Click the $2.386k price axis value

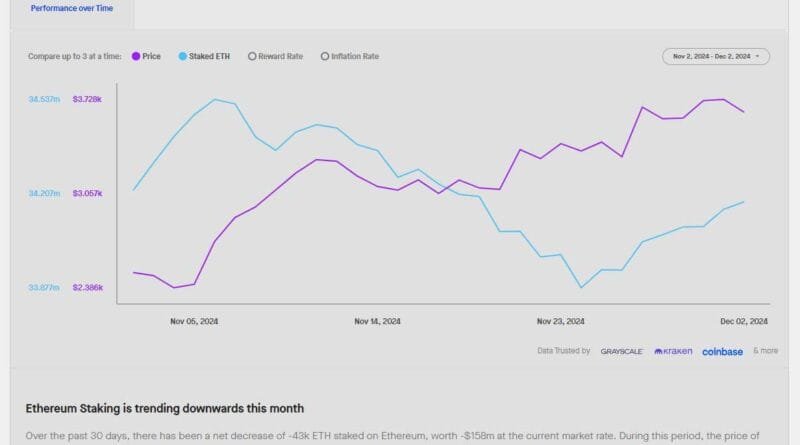(88, 287)
